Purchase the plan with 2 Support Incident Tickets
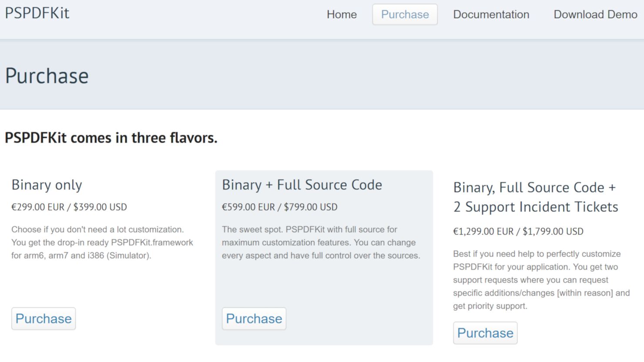 coord(485,333)
